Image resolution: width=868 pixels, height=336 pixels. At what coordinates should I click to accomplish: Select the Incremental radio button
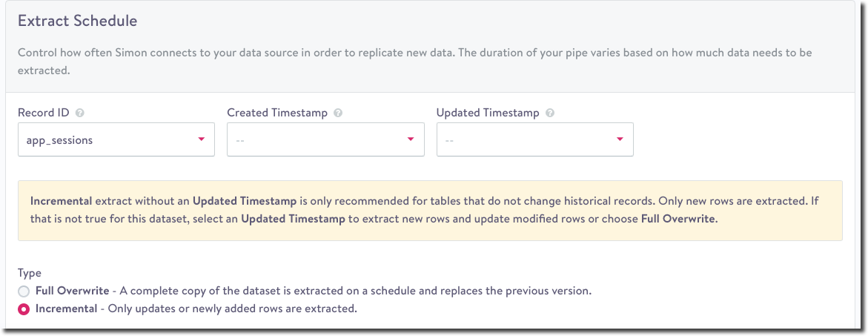point(24,309)
